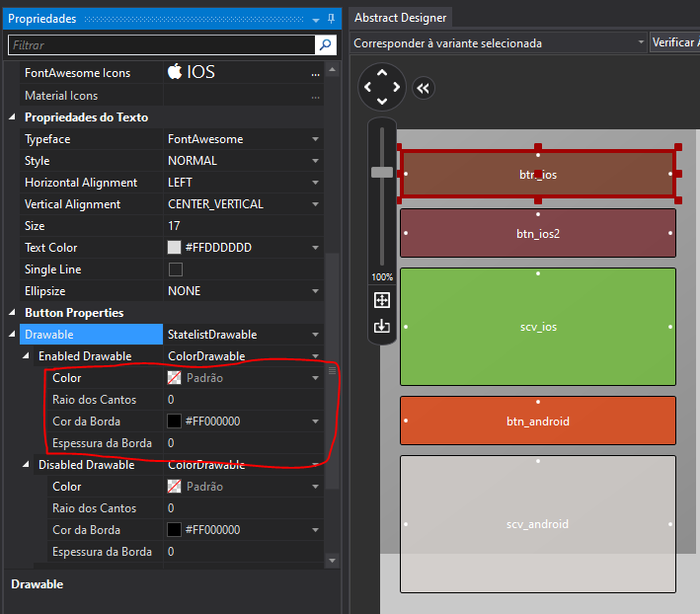700x614 pixels.
Task: Select the FontAwesome Icons property row
Action: (172, 73)
